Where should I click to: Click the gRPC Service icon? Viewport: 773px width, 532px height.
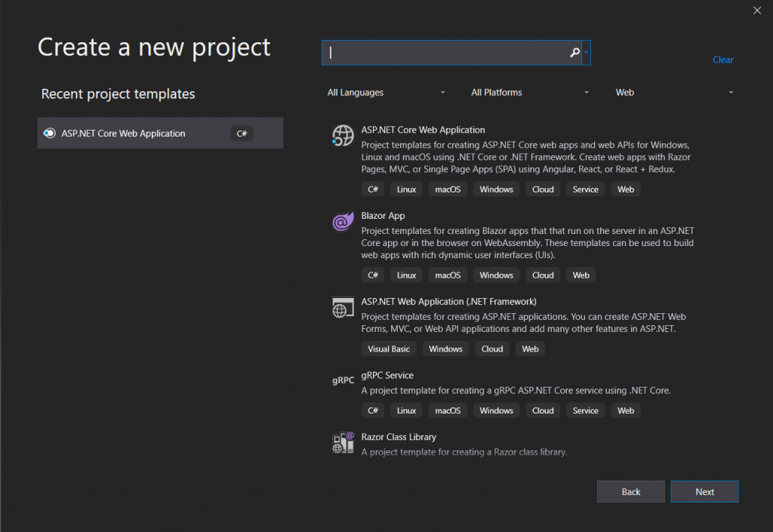[x=343, y=380]
